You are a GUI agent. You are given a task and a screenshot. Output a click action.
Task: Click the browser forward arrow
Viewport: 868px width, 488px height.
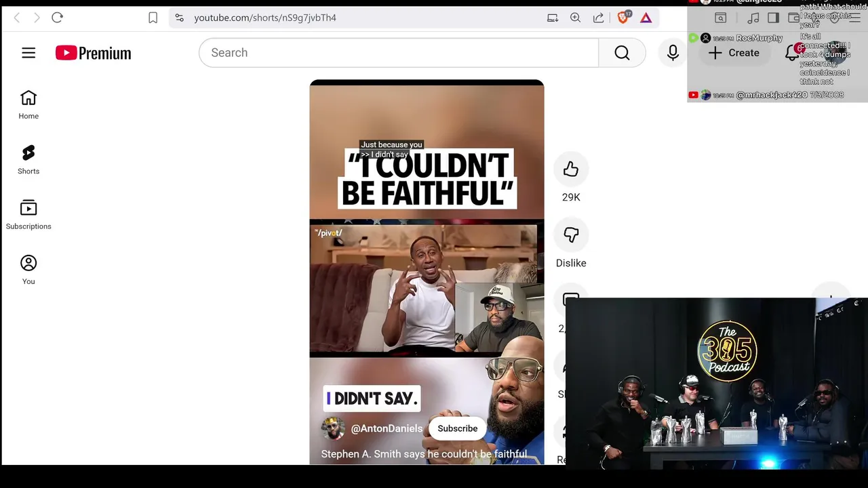point(37,18)
